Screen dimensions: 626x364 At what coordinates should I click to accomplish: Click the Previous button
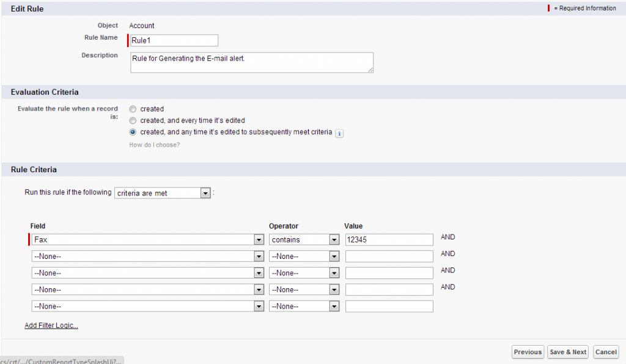527,352
